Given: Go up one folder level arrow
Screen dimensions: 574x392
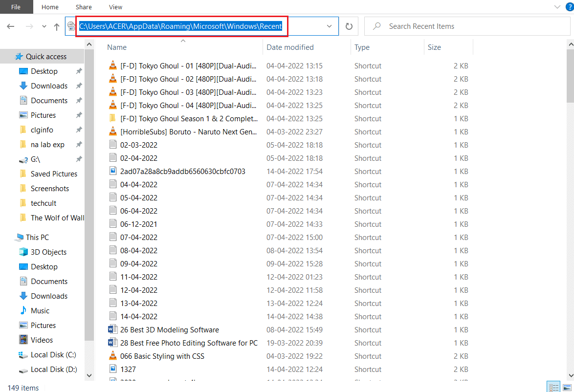Looking at the screenshot, I should pyautogui.click(x=56, y=26).
